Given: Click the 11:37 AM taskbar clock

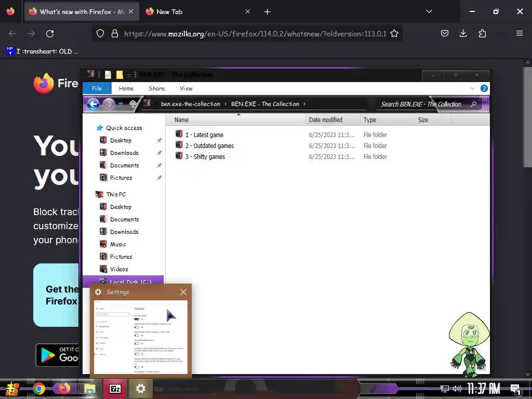Looking at the screenshot, I should point(484,389).
